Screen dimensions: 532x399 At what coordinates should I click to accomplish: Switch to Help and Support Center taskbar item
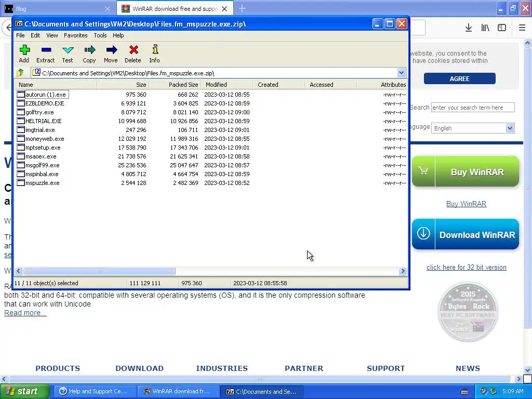[95, 391]
